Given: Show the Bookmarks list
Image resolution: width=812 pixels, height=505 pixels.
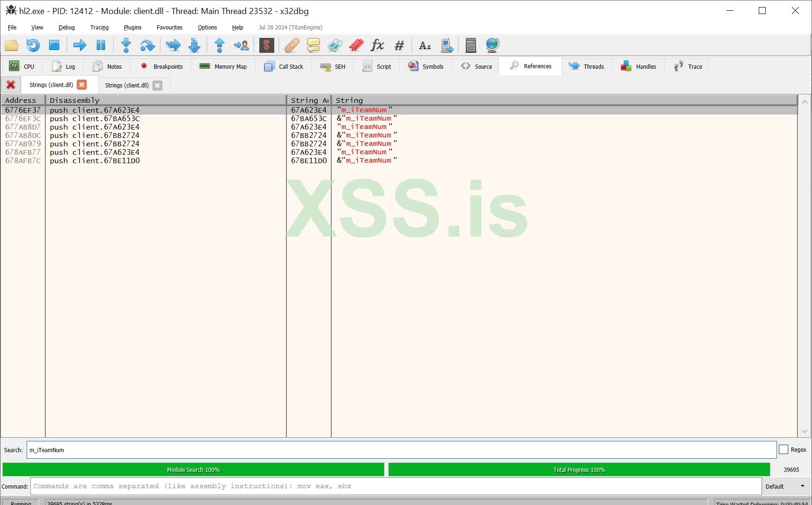Looking at the screenshot, I should coord(356,45).
